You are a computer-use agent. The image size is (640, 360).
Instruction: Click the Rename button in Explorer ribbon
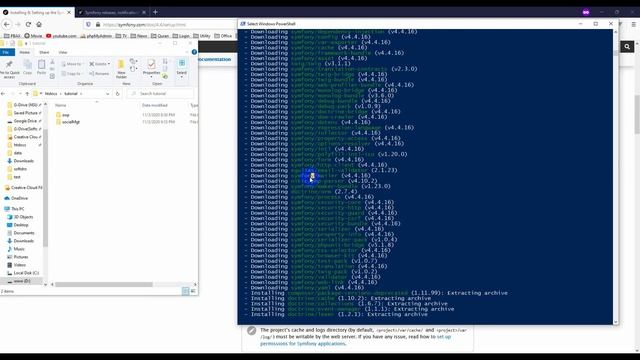coord(99,73)
